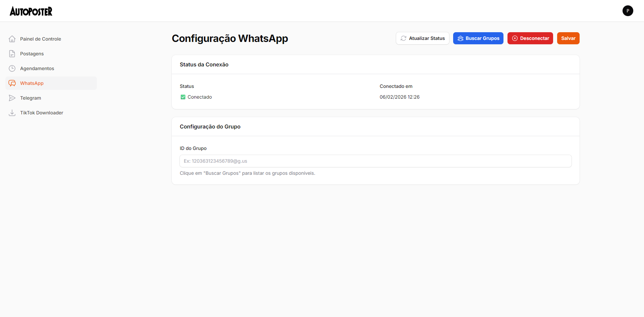
Task: Click the group icon on Buscar Grupos
Action: point(461,38)
